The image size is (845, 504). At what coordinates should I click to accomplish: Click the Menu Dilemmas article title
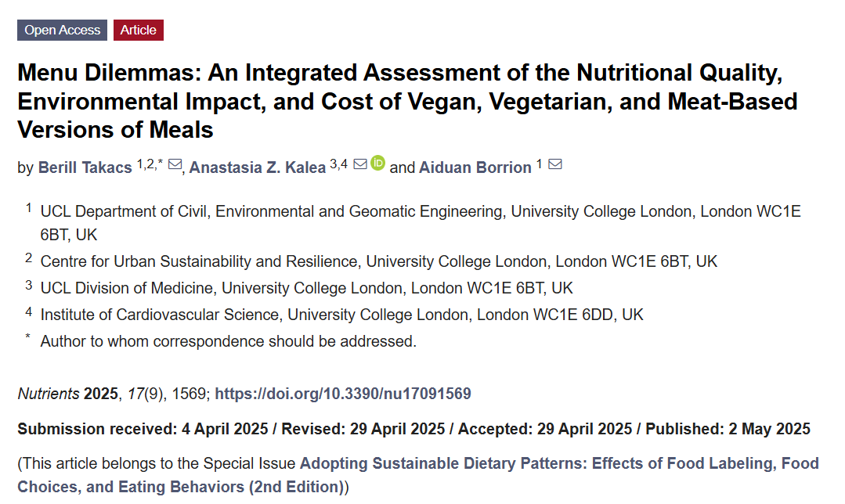pyautogui.click(x=407, y=101)
